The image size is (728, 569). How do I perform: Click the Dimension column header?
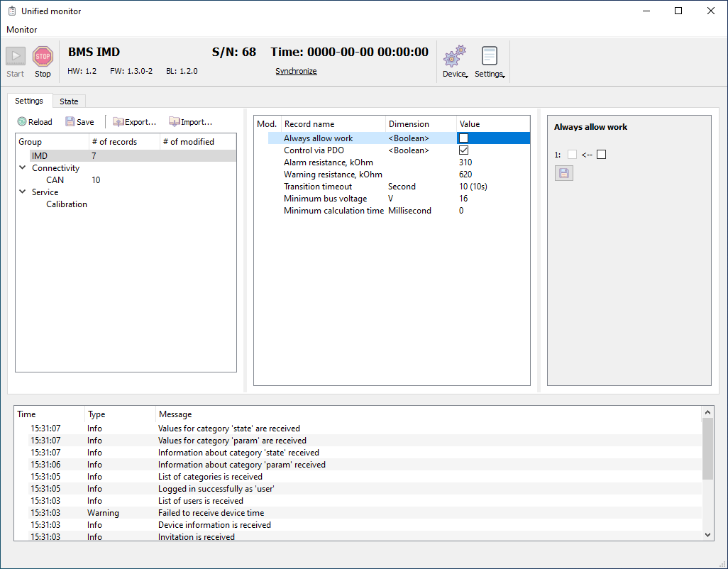(x=421, y=124)
